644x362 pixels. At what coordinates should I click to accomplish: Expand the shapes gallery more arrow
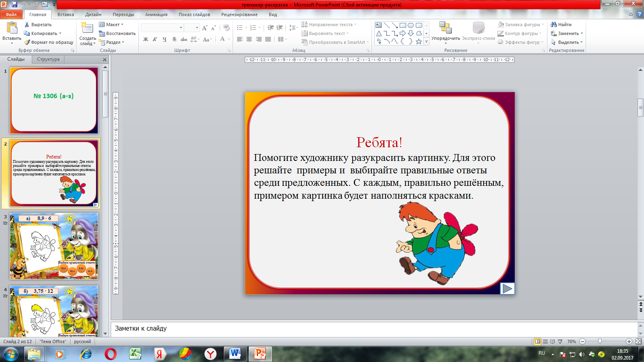click(x=427, y=42)
